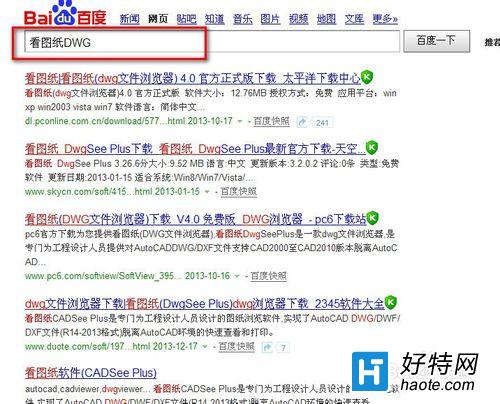The image size is (500, 404).
Task: Open the 新闻 tab
Action: click(x=130, y=19)
